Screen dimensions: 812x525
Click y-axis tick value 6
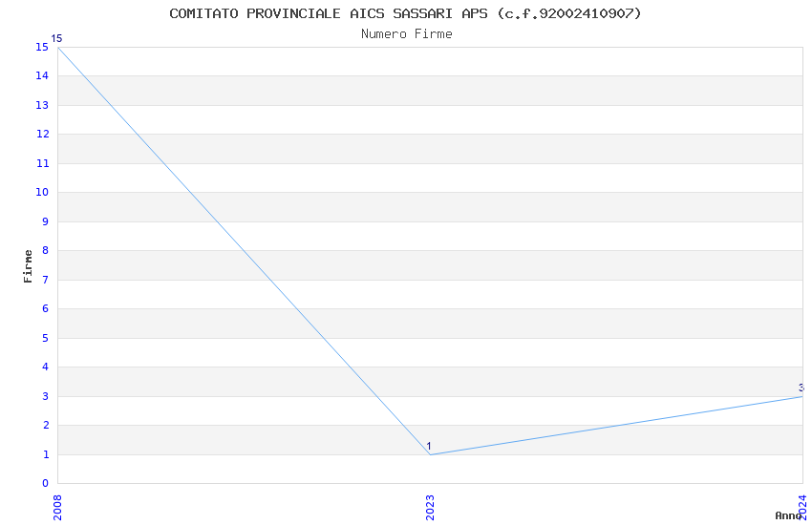tap(46, 309)
